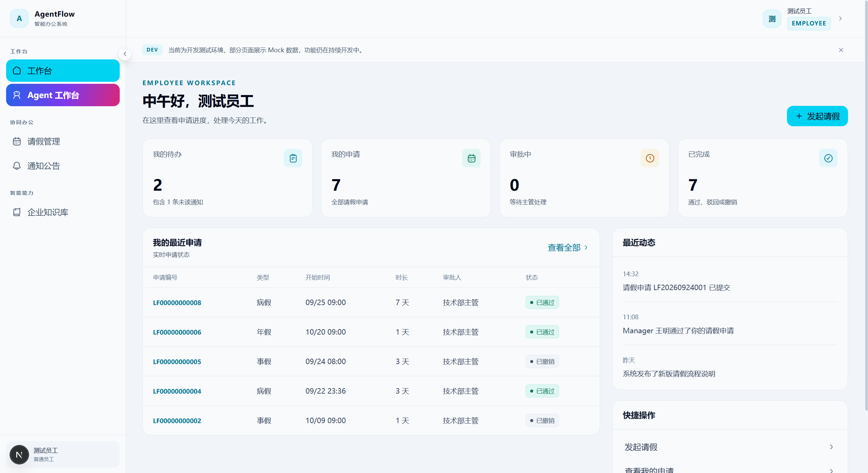Viewport: 868px width, 473px height.
Task: Click the home icon in 工作台
Action: [x=17, y=71]
